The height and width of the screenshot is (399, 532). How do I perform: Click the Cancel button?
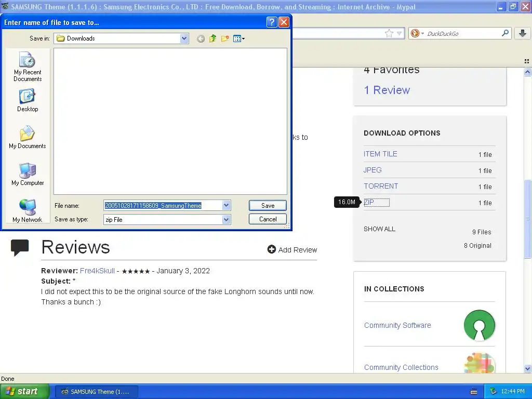click(x=268, y=219)
